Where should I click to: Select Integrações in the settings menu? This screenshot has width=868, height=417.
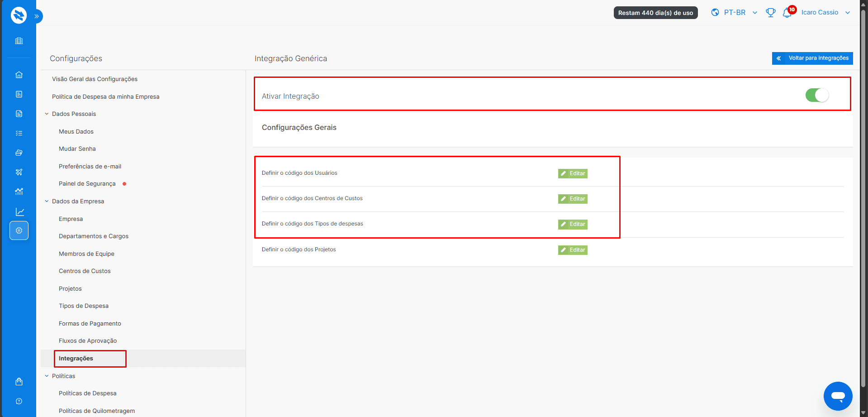(x=76, y=358)
